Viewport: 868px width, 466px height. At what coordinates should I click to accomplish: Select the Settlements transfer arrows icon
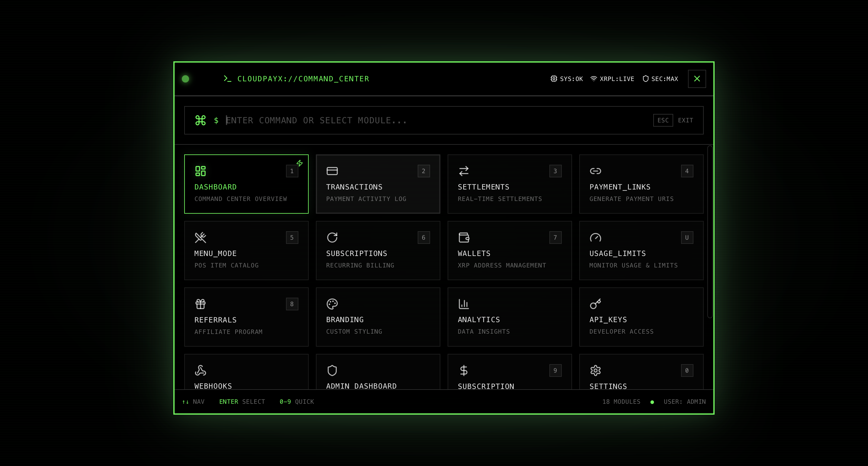pyautogui.click(x=464, y=171)
